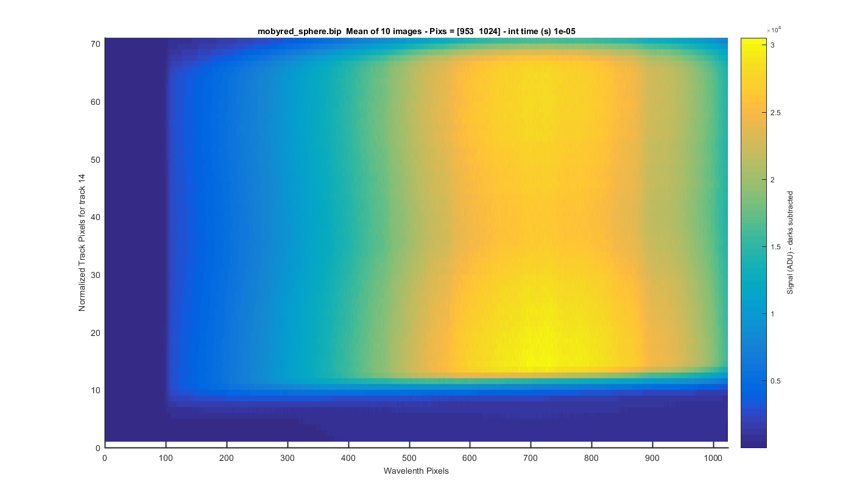Click the x-axis label Wavelenth Pixels
The height and width of the screenshot is (503, 868).
click(416, 471)
